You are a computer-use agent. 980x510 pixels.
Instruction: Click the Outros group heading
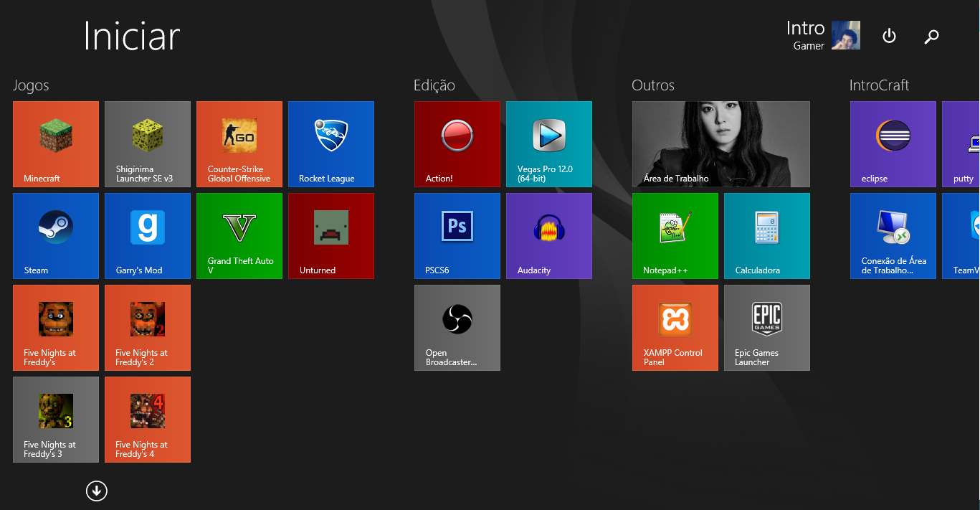pyautogui.click(x=653, y=85)
